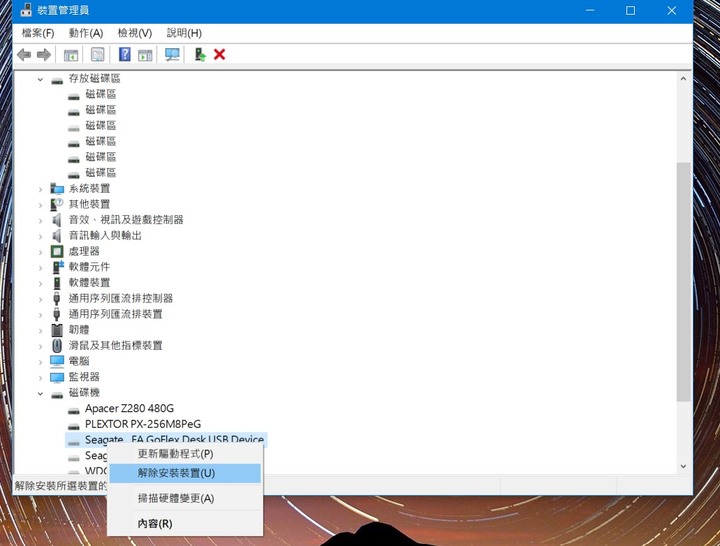Click the Back arrow toolbar icon

coord(24,55)
